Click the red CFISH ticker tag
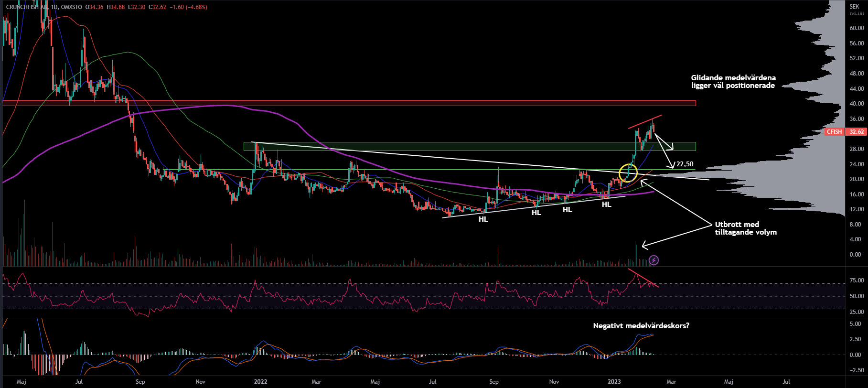The width and height of the screenshot is (868, 388). tap(834, 132)
